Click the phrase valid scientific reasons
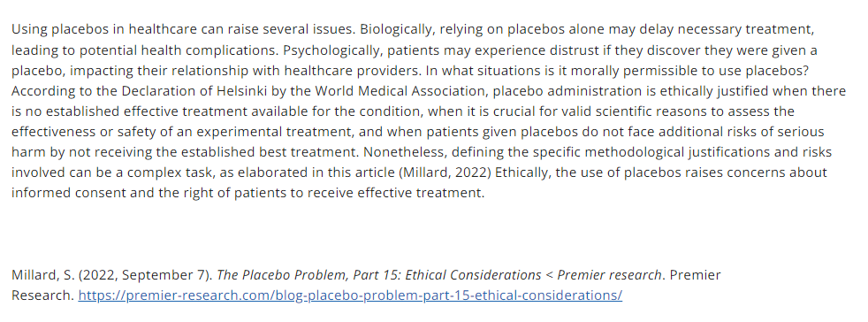Image resolution: width=868 pixels, height=322 pixels. click(635, 111)
